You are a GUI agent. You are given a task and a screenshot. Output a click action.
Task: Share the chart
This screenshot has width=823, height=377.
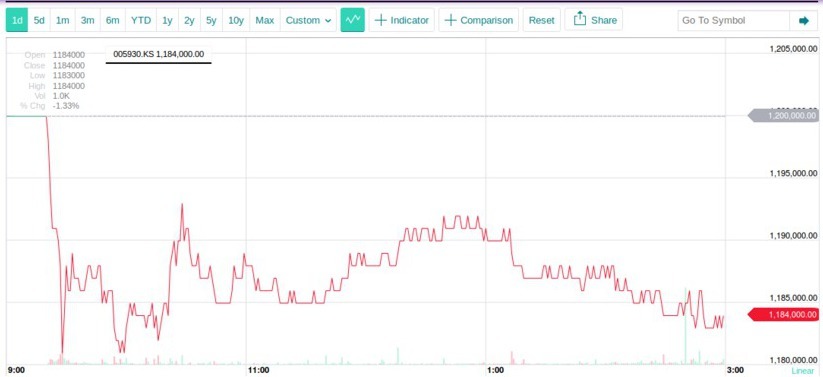594,20
